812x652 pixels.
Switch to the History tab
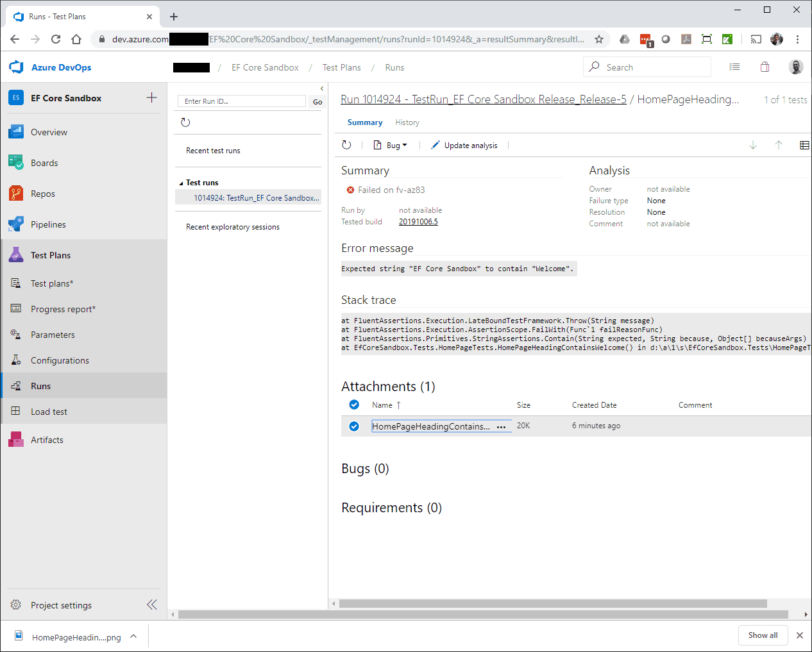(x=407, y=122)
